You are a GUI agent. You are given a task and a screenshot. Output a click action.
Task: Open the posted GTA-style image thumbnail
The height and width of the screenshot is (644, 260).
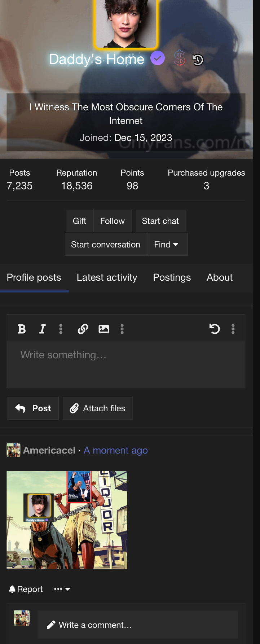coord(67,520)
